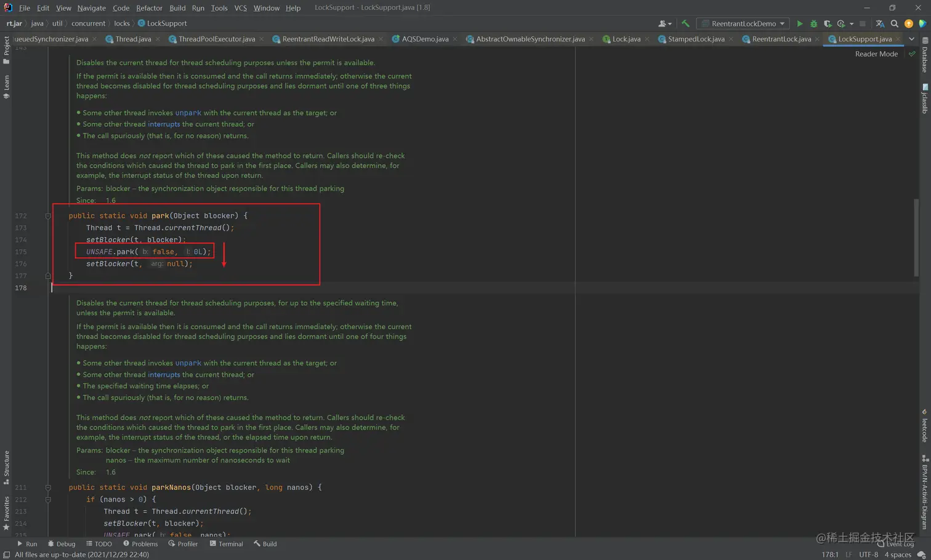The height and width of the screenshot is (560, 931).
Task: Change the UTF-8 file encoding
Action: click(868, 554)
